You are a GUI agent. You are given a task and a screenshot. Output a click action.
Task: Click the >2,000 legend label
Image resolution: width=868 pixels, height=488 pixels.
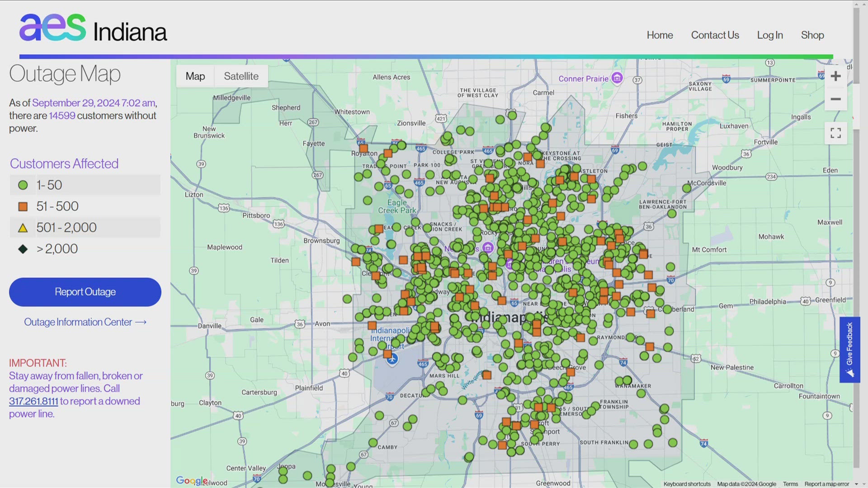pyautogui.click(x=57, y=249)
